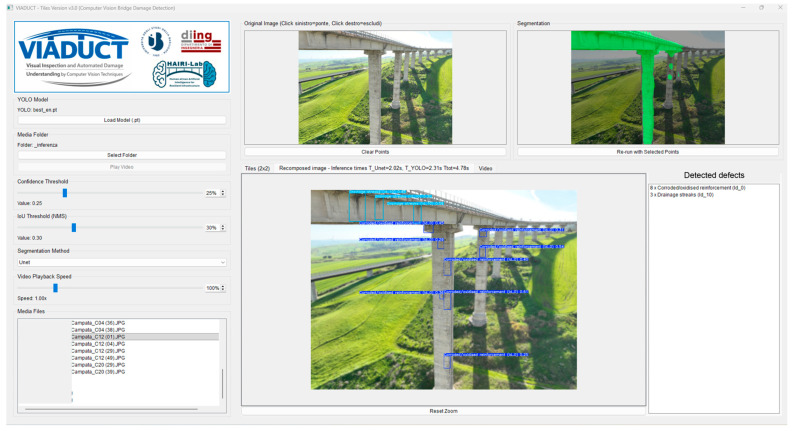The image size is (792, 431).
Task: Click the diing department logo
Action: (201, 41)
